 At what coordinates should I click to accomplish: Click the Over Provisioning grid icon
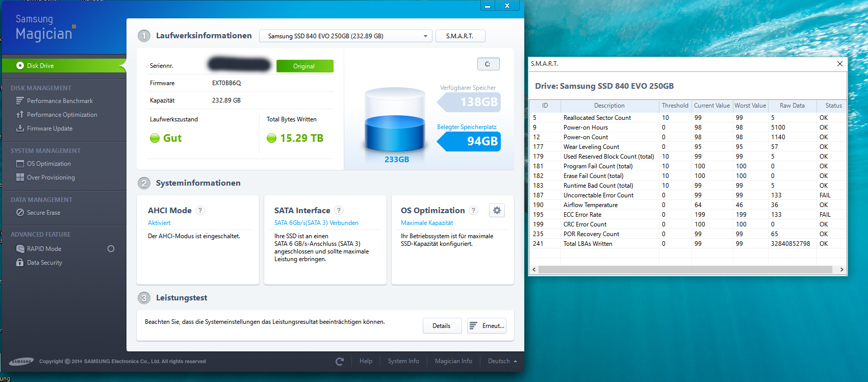(20, 177)
